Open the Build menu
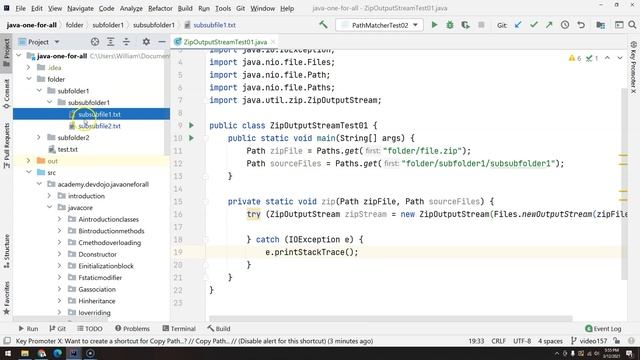The height and width of the screenshot is (360, 640). [185, 8]
